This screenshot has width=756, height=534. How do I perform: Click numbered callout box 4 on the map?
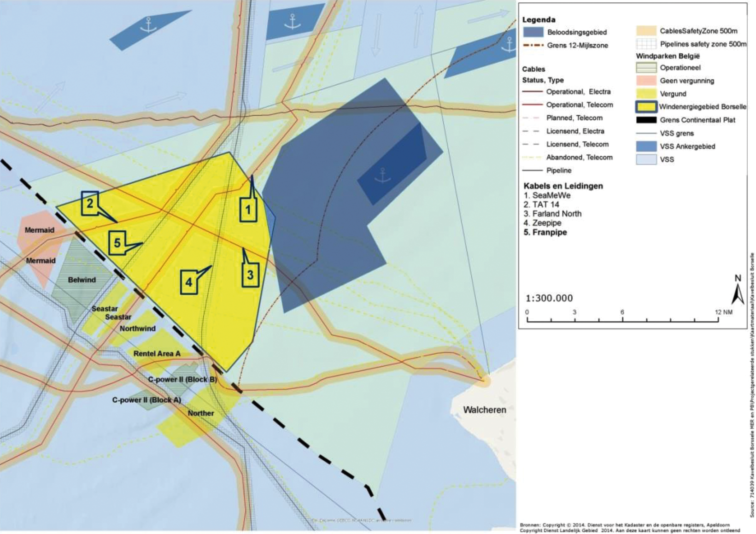[x=189, y=282]
